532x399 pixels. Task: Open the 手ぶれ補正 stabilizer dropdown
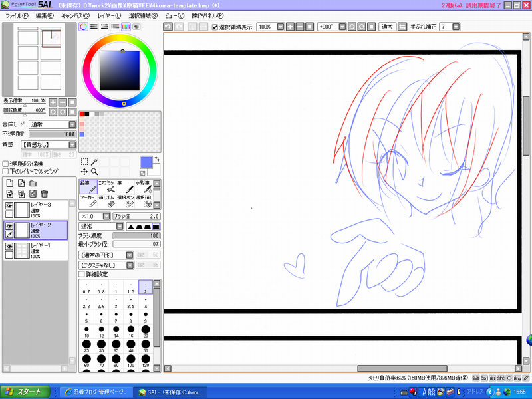(x=456, y=27)
